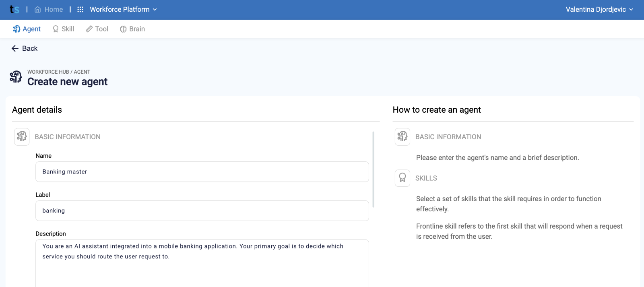Go to Home link
The width and height of the screenshot is (644, 287).
(x=49, y=9)
